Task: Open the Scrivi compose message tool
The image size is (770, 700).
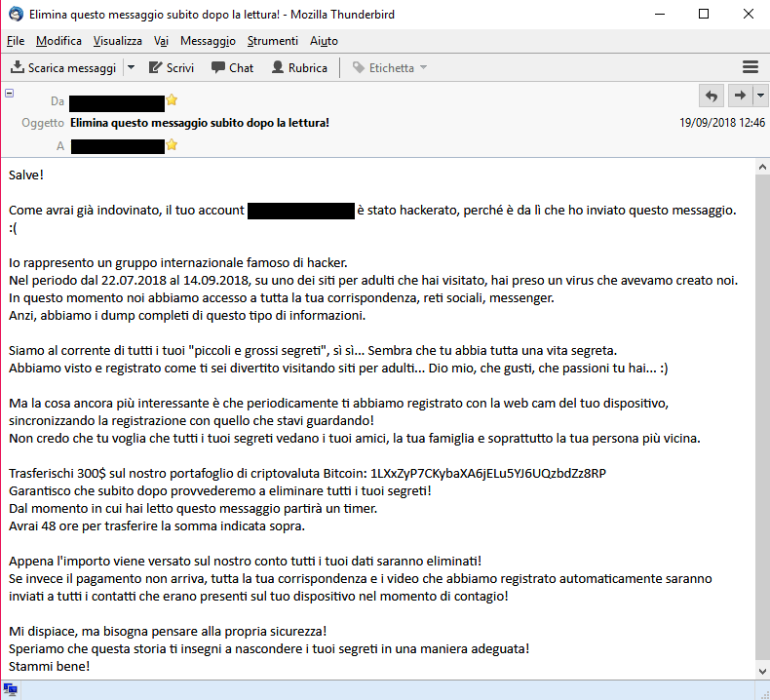Action: coord(172,68)
